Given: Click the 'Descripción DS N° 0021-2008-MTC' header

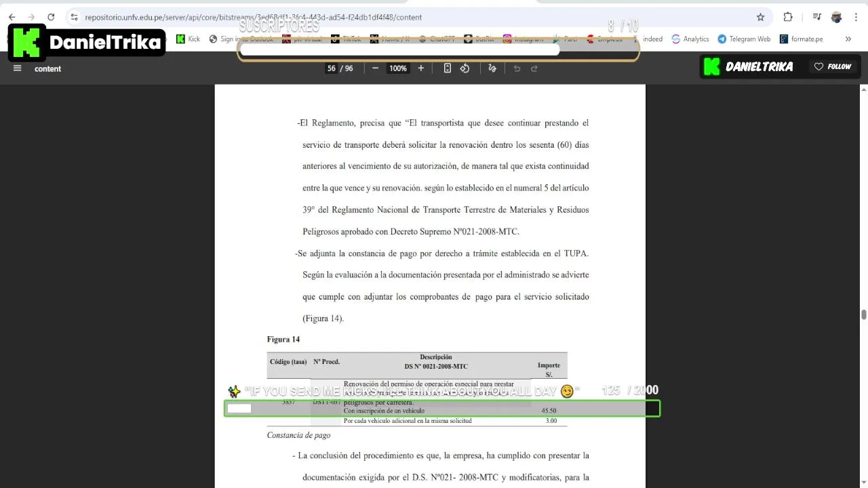Looking at the screenshot, I should tap(436, 362).
